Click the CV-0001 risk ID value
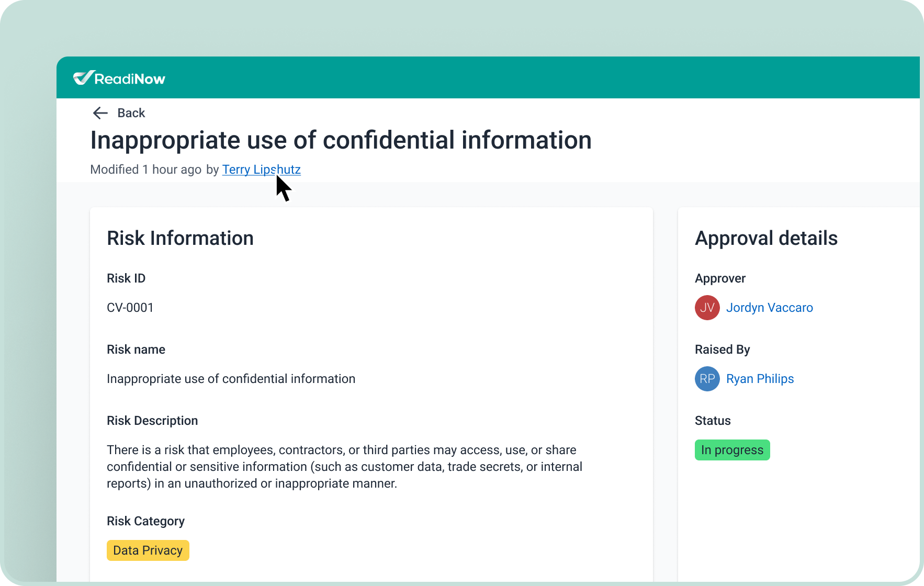This screenshot has width=924, height=586. tap(130, 308)
